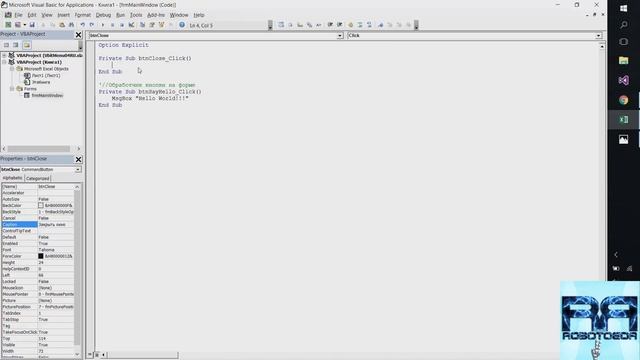Image resolution: width=640 pixels, height=360 pixels.
Task: Click the Run Sub play icon
Action: click(x=103, y=25)
